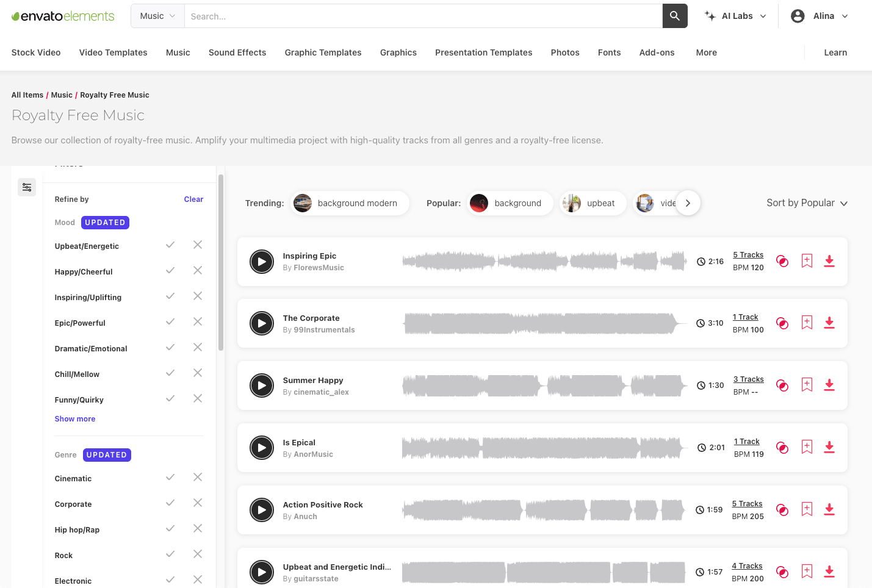Open the filters panel icon

26,187
